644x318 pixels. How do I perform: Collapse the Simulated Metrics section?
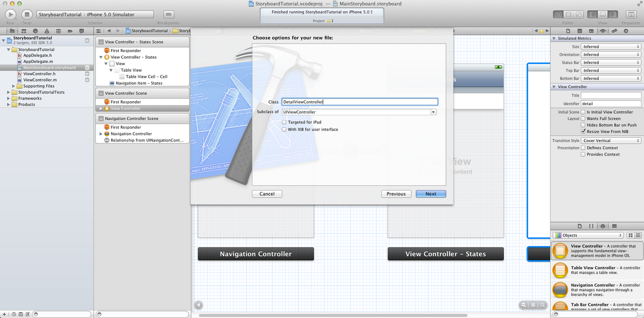pyautogui.click(x=554, y=39)
